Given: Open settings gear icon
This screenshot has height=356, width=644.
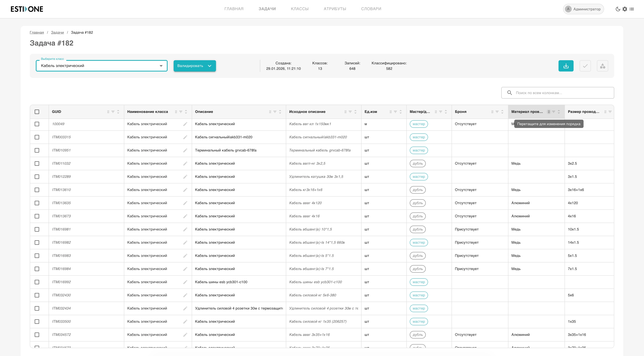Looking at the screenshot, I should click(625, 9).
